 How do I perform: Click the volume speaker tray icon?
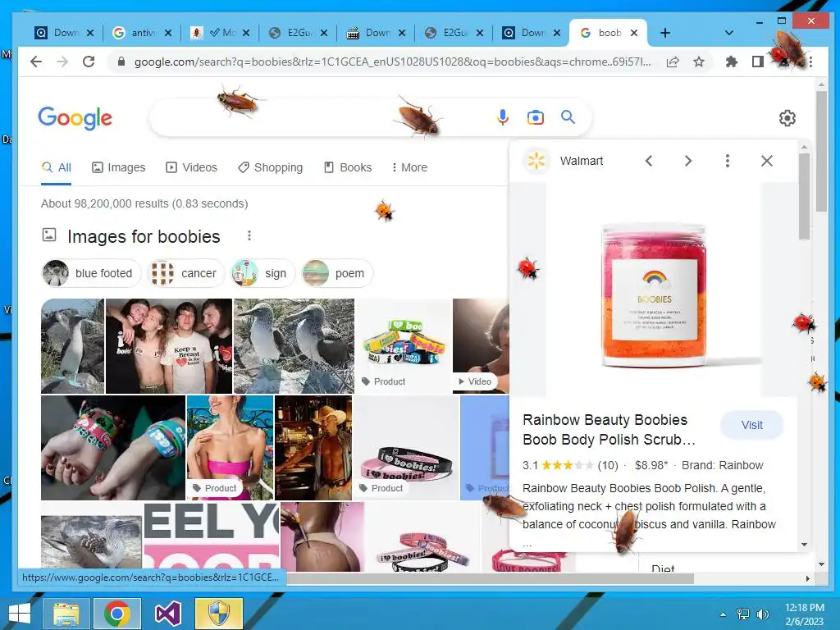[x=762, y=614]
